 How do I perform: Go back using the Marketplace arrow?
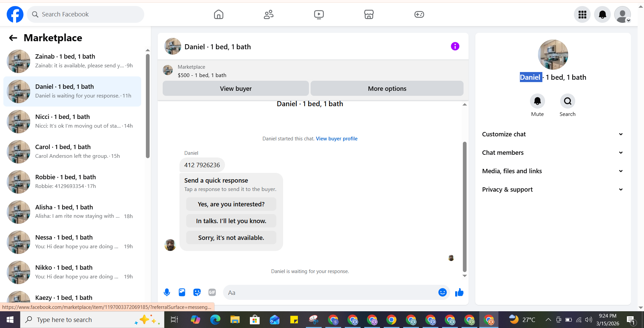click(13, 38)
